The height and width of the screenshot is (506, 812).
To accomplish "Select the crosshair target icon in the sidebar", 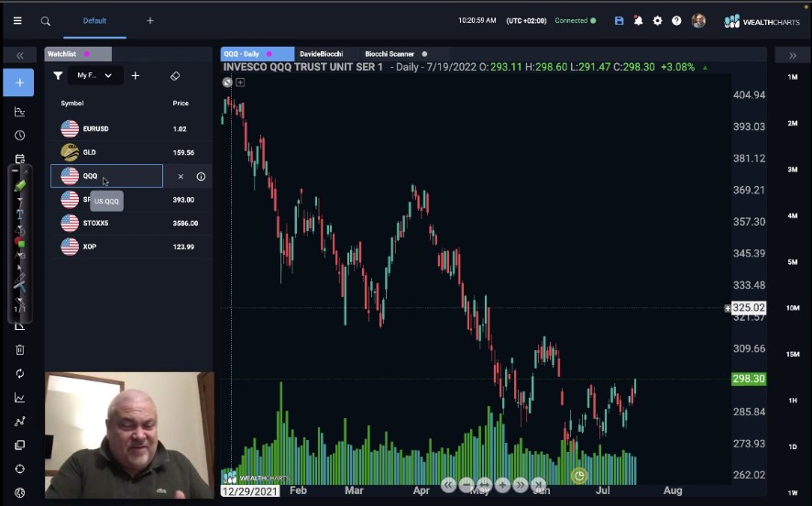I will 19,468.
